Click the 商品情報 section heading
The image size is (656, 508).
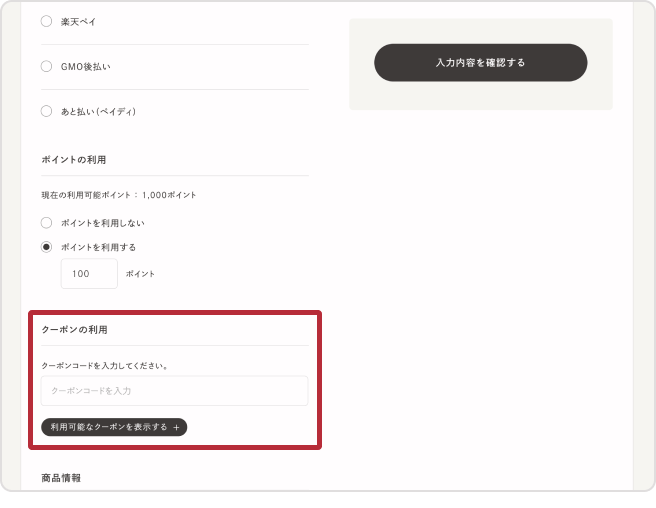61,478
